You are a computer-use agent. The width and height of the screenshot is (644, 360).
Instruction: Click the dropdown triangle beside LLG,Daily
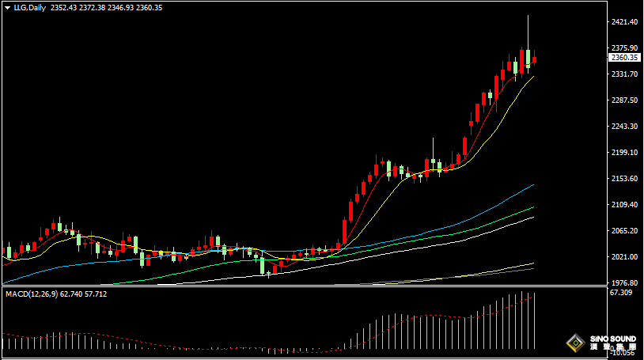[x=7, y=8]
